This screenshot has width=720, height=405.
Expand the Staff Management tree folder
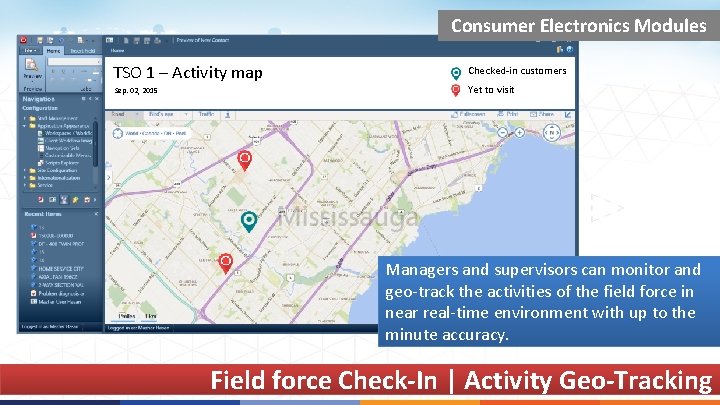coord(25,118)
